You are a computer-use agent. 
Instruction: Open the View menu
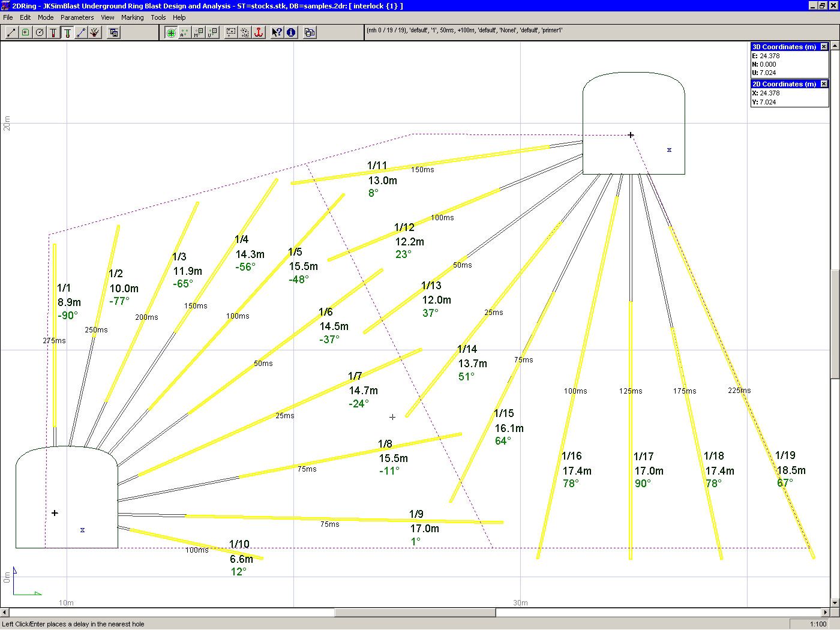[107, 17]
